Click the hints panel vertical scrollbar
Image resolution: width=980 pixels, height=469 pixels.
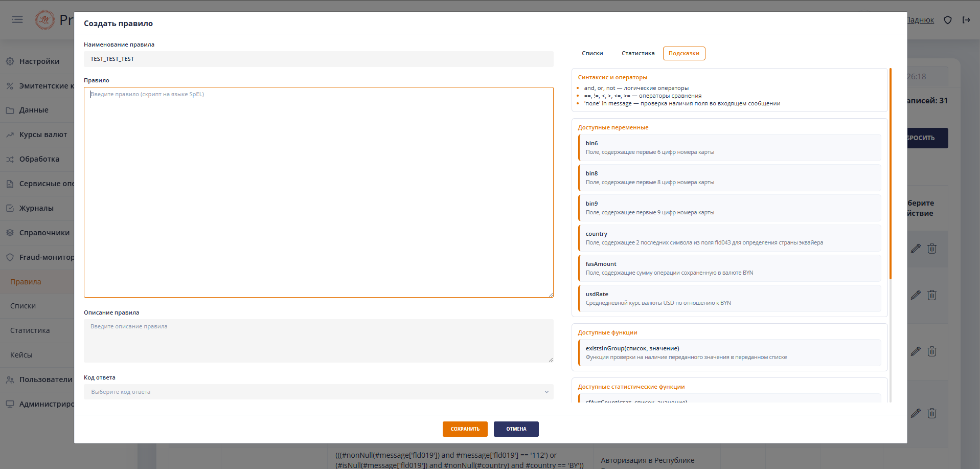[x=890, y=174]
